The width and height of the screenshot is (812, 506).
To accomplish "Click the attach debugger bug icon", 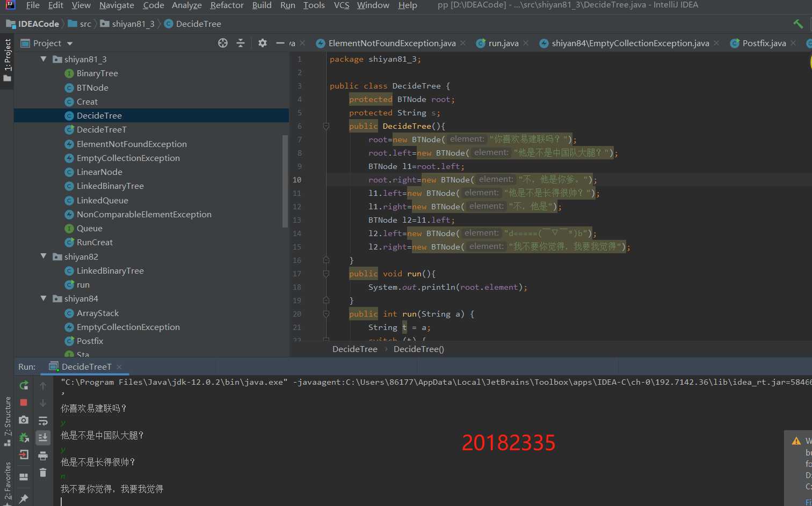I will click(24, 438).
